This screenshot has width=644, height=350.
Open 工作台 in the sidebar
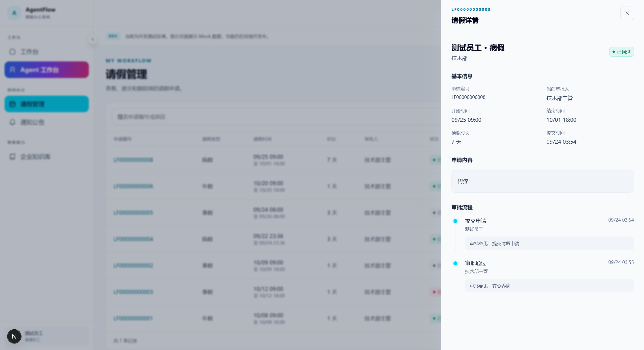47,52
